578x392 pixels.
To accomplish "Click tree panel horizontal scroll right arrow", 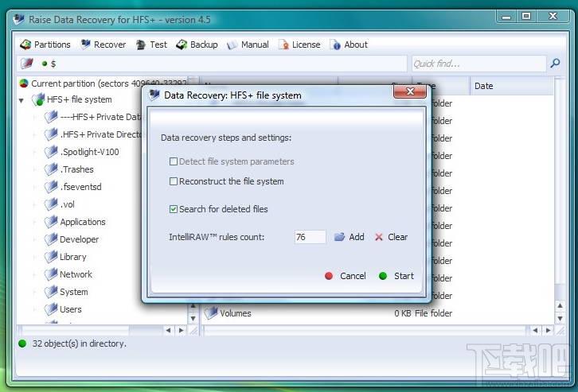I will pos(181,330).
